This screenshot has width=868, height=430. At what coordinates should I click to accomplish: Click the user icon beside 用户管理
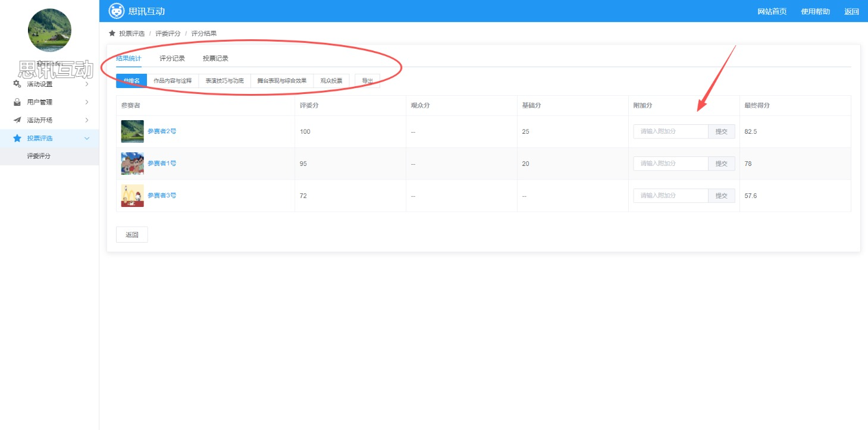coord(17,102)
